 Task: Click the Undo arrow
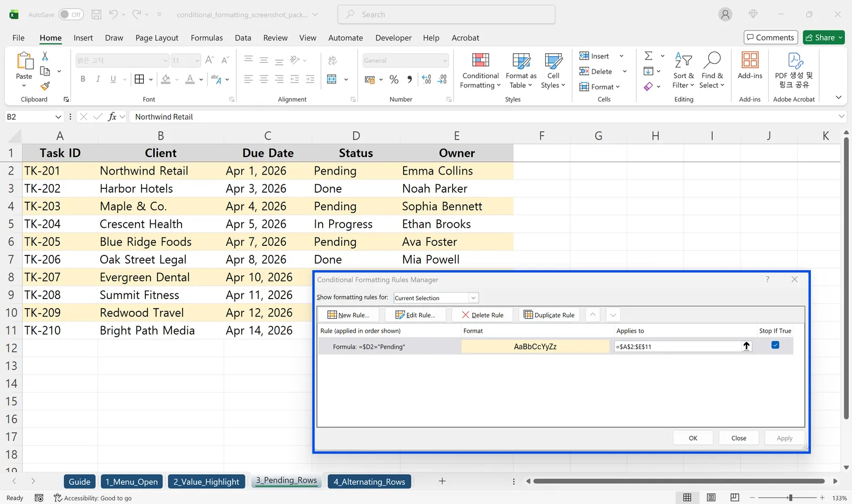click(113, 14)
